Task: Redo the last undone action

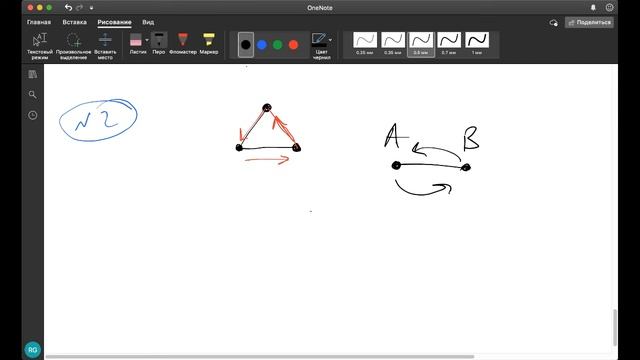Action: (x=80, y=7)
